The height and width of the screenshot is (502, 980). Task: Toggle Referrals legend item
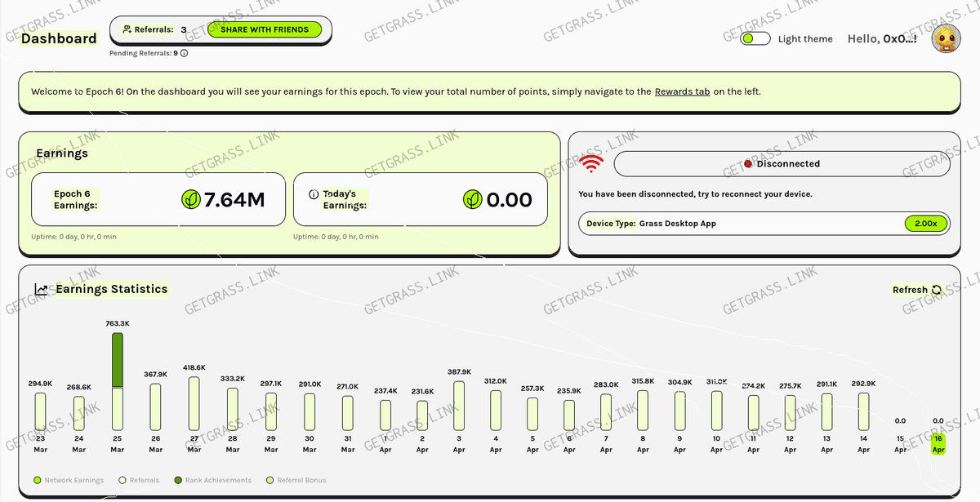click(x=138, y=480)
